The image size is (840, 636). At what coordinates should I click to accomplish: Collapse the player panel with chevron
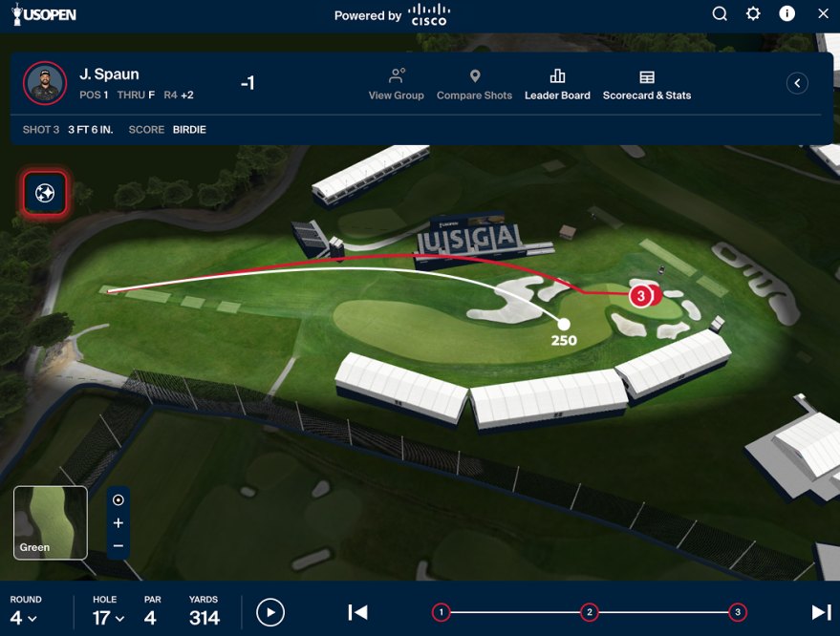point(797,83)
